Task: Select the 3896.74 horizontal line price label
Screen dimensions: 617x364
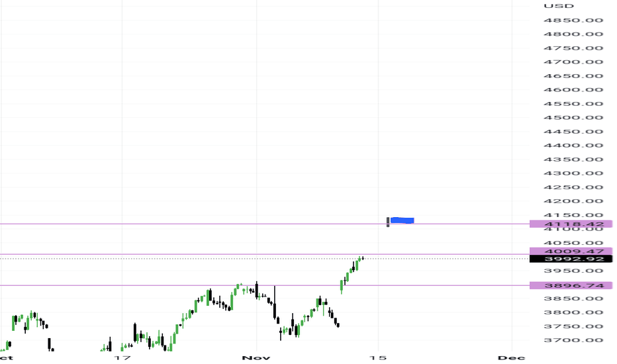Action: (x=571, y=285)
